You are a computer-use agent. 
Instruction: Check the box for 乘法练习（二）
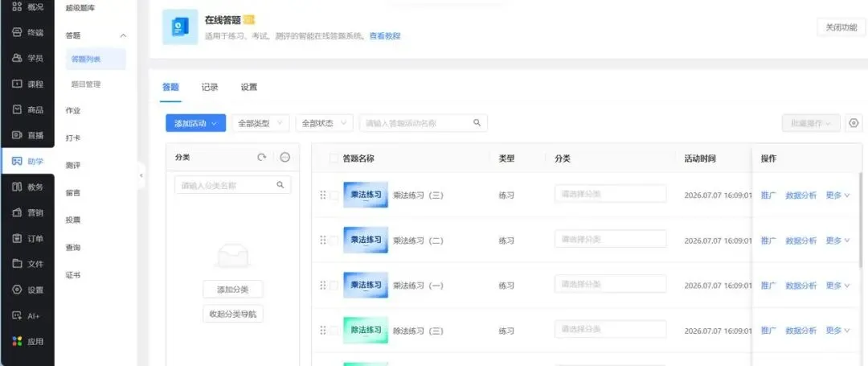[x=334, y=241]
